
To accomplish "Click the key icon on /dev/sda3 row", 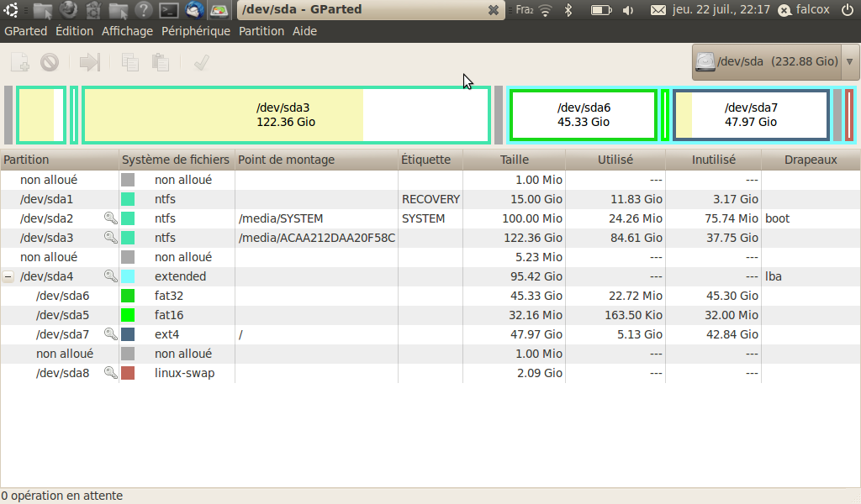I will click(x=110, y=238).
